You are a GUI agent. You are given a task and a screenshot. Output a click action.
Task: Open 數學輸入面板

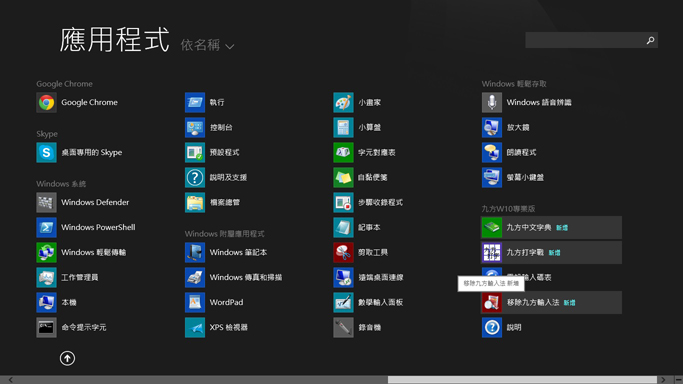point(369,303)
